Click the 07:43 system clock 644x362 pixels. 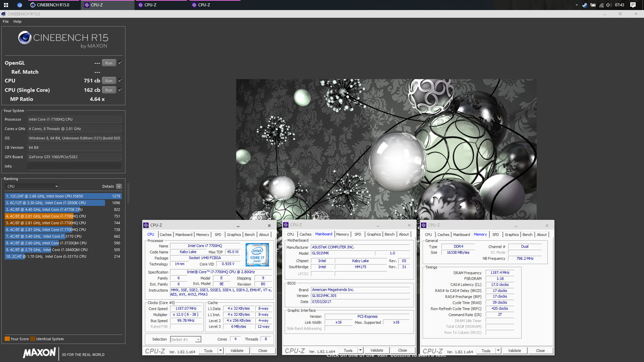[x=620, y=5]
